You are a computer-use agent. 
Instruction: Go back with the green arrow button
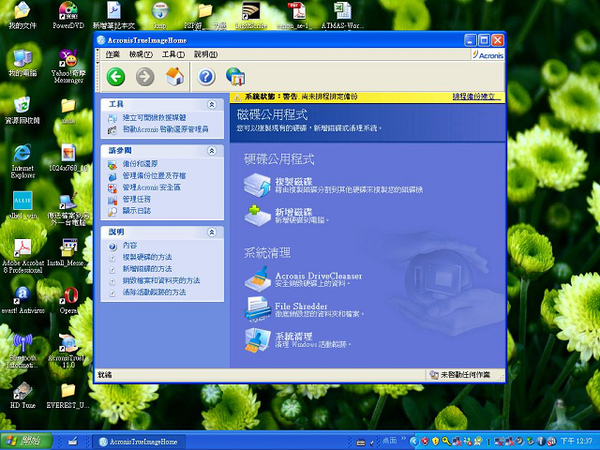pyautogui.click(x=116, y=77)
